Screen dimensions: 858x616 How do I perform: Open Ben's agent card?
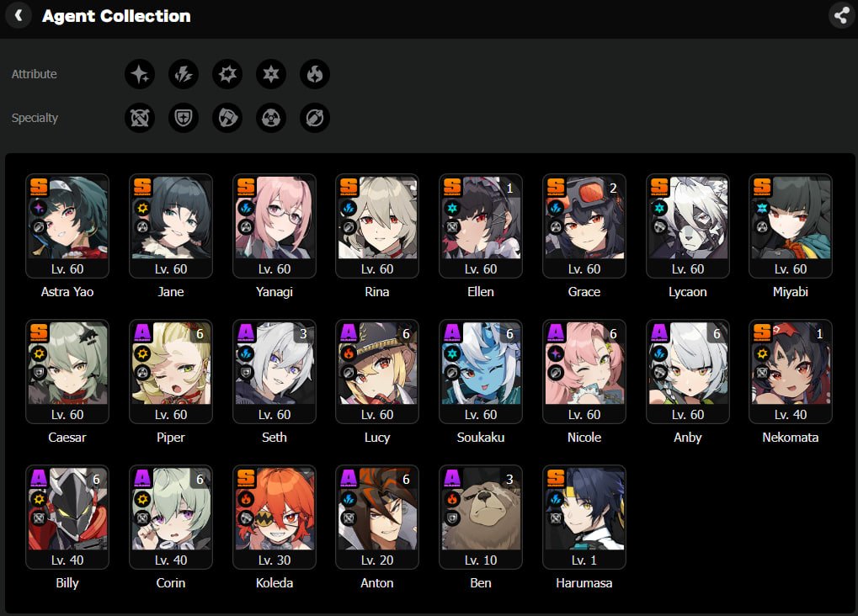point(481,517)
